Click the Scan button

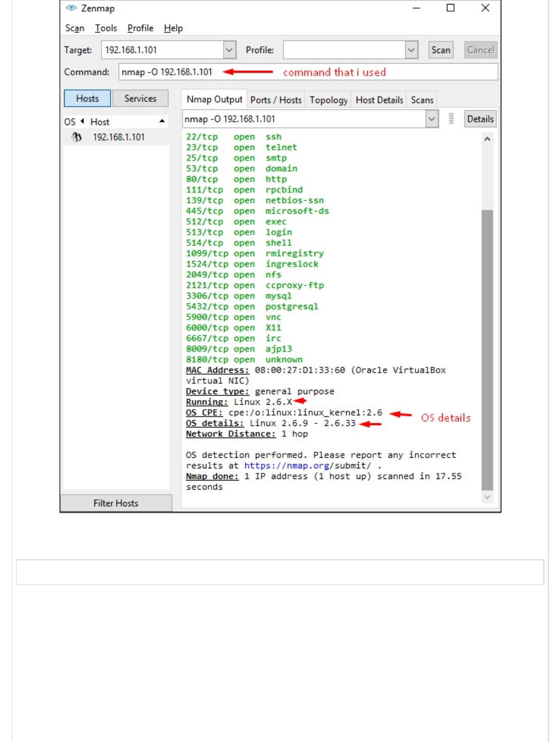441,50
